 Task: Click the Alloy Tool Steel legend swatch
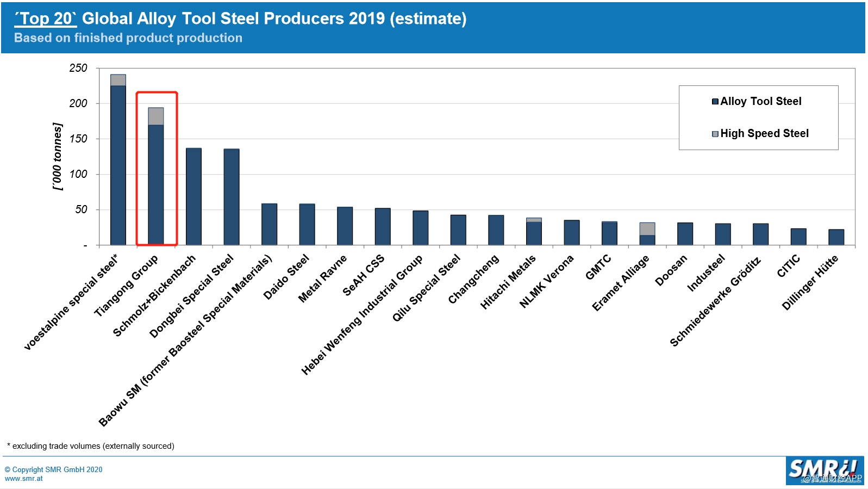click(715, 102)
